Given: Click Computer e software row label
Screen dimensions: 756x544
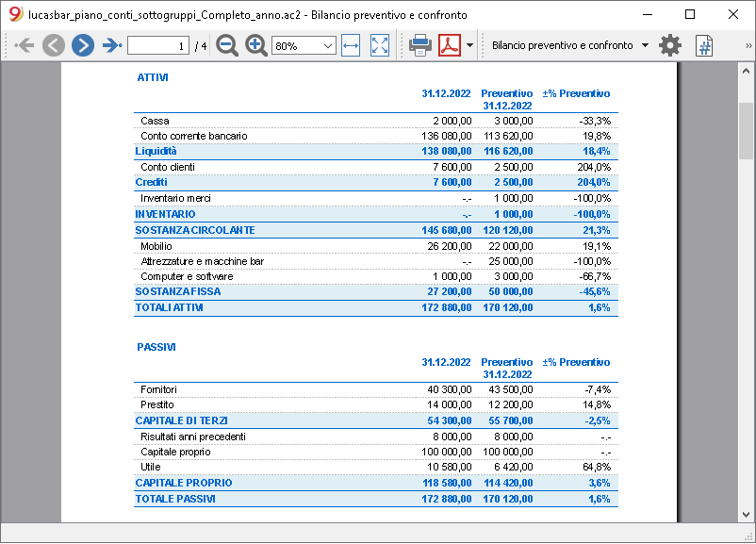Looking at the screenshot, I should click(187, 276).
